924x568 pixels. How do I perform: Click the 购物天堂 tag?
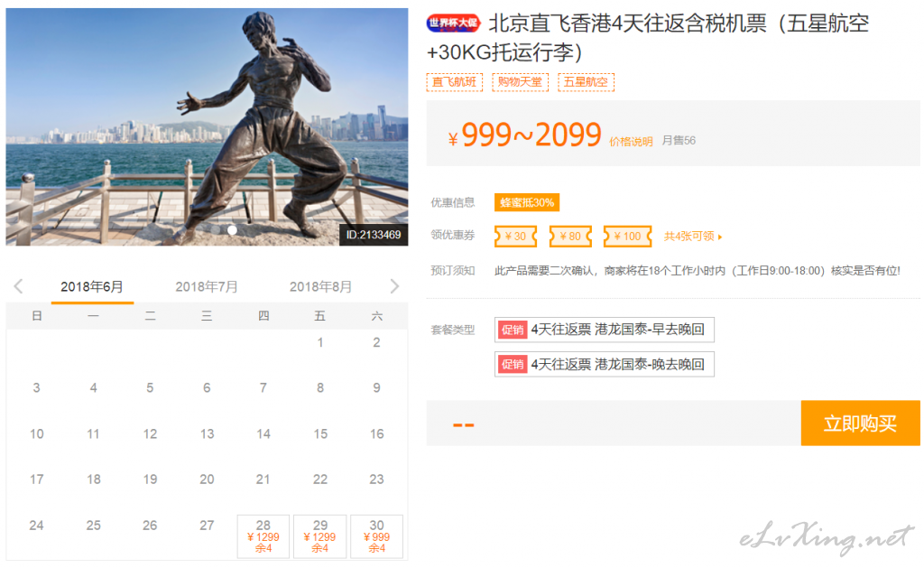click(x=521, y=82)
